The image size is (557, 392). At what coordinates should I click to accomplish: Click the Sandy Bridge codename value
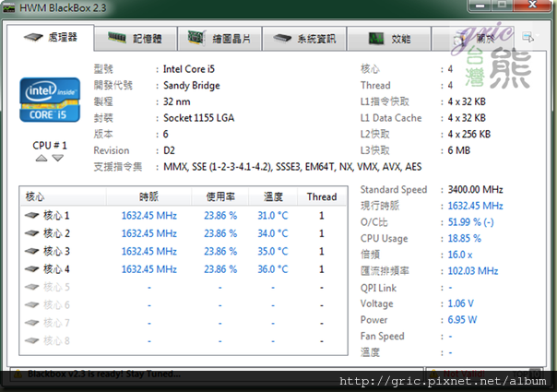click(192, 86)
